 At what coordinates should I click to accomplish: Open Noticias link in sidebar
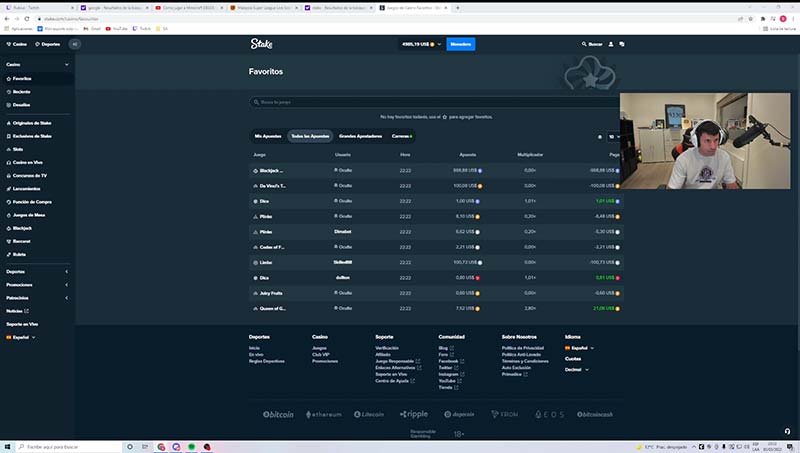pyautogui.click(x=17, y=311)
